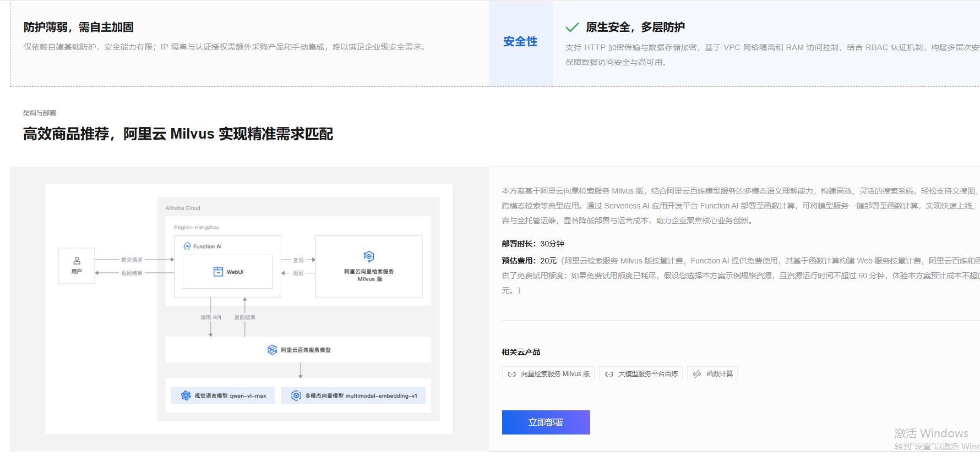This screenshot has width=980, height=462.
Task: Open the 向量检索服务 Milvus 版 product link
Action: 548,374
